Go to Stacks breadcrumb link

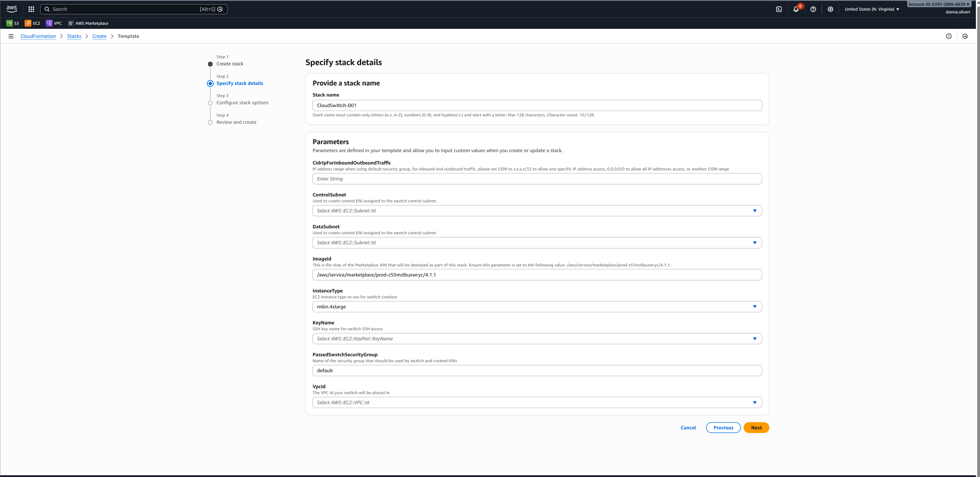(x=74, y=36)
